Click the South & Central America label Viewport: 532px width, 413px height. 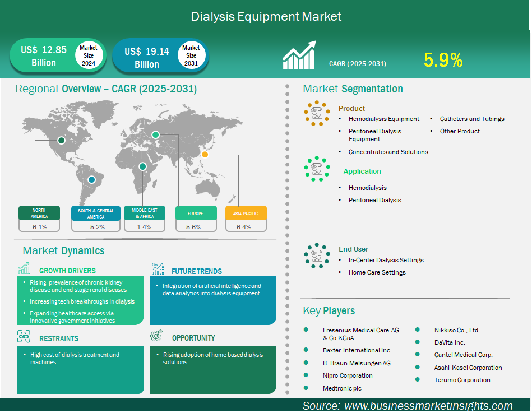(96, 214)
